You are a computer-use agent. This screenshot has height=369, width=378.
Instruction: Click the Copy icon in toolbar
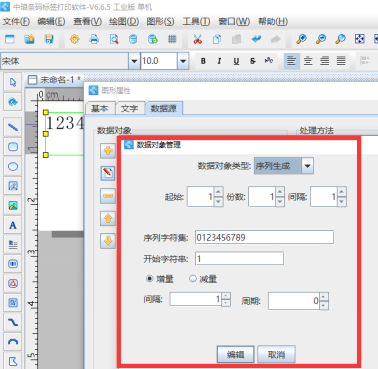click(217, 39)
